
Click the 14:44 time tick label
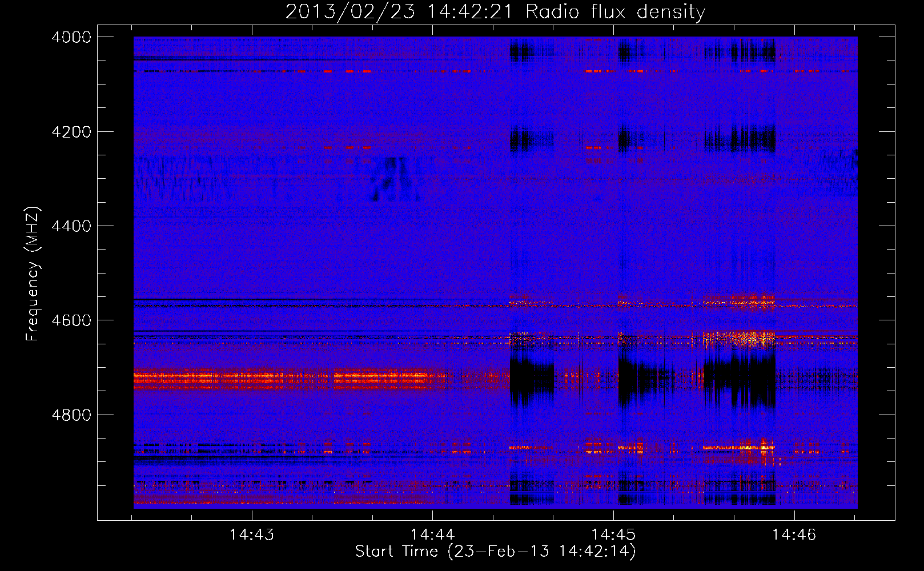433,535
